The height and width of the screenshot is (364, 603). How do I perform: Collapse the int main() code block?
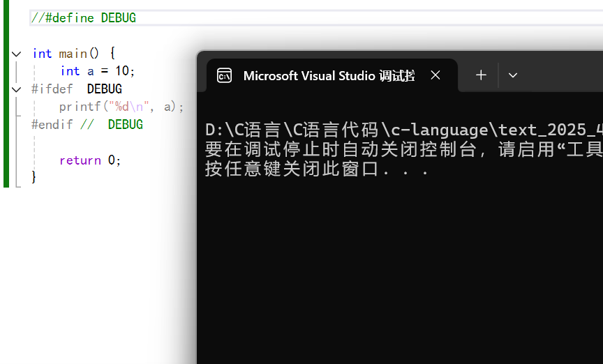16,54
